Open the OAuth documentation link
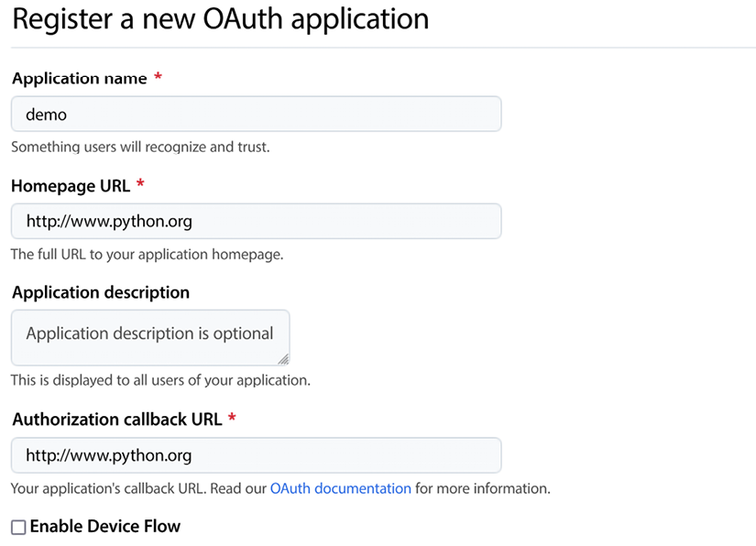Image resolution: width=756 pixels, height=546 pixels. 340,488
